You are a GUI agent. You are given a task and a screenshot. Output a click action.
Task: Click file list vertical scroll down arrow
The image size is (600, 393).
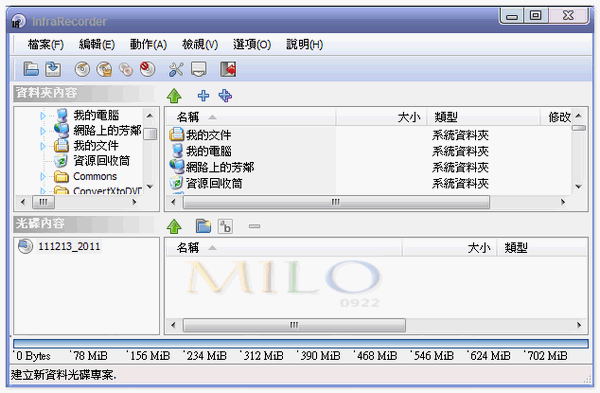click(x=579, y=186)
